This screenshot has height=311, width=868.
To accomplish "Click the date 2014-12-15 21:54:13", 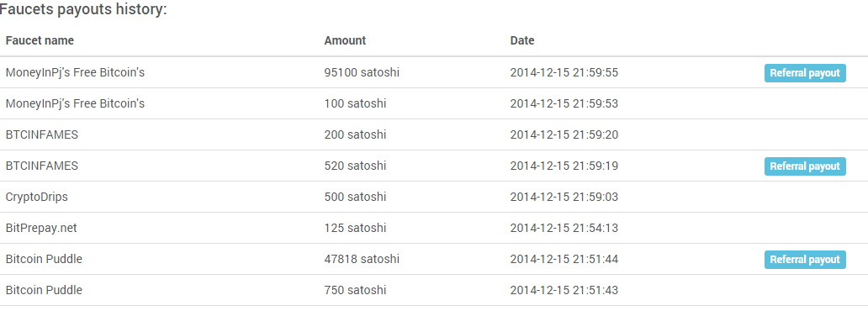I will point(564,228).
